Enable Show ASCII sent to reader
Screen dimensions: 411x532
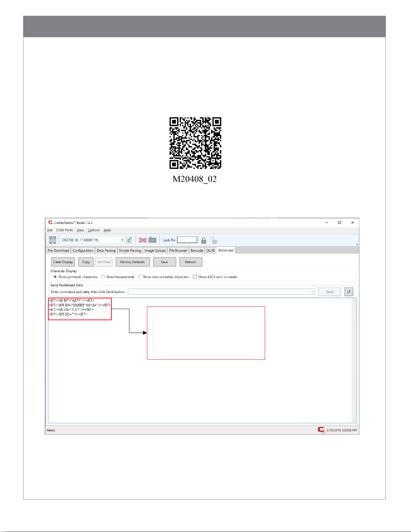(x=195, y=277)
